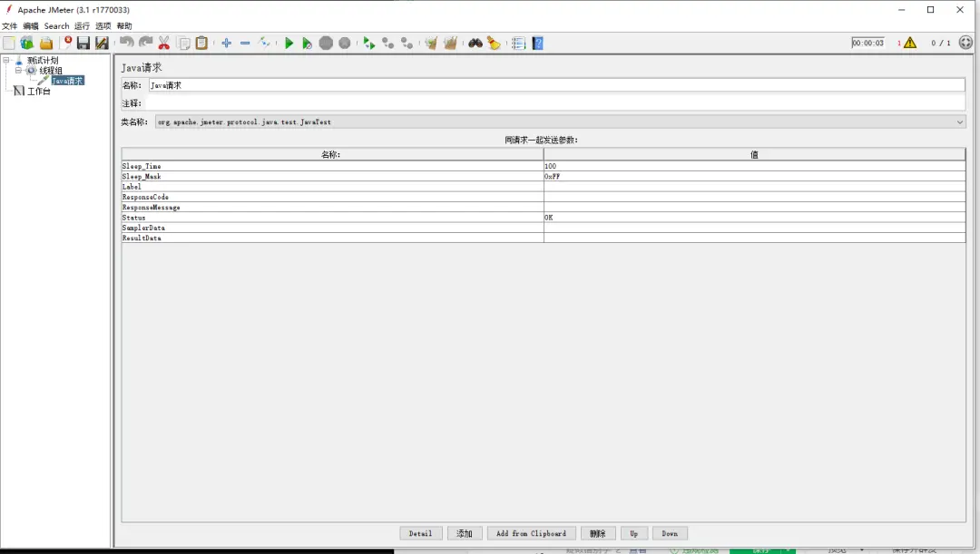Click the Redo arrow icon

[x=145, y=44]
